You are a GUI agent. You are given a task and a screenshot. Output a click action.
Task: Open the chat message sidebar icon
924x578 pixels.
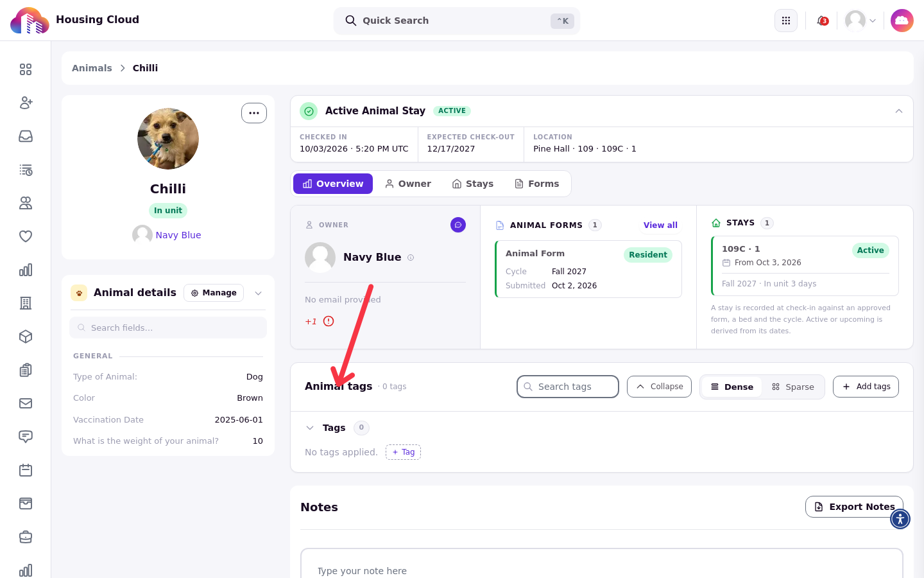pyautogui.click(x=26, y=437)
